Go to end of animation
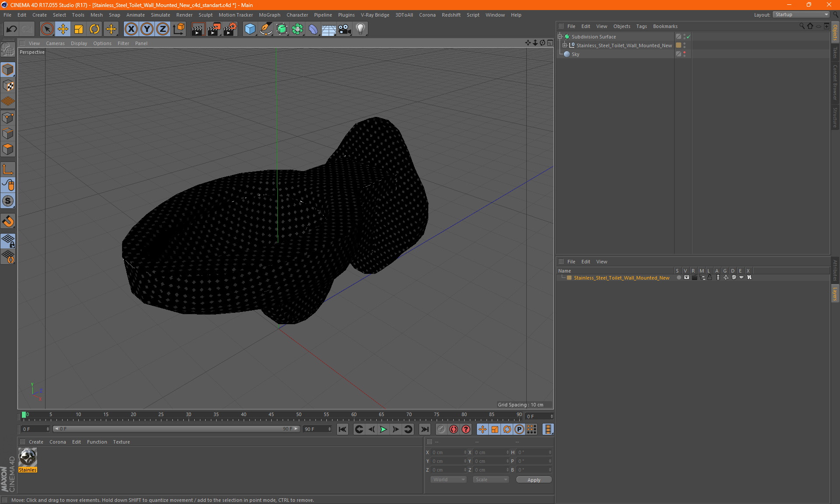Screen dimensions: 840x504 click(424, 429)
